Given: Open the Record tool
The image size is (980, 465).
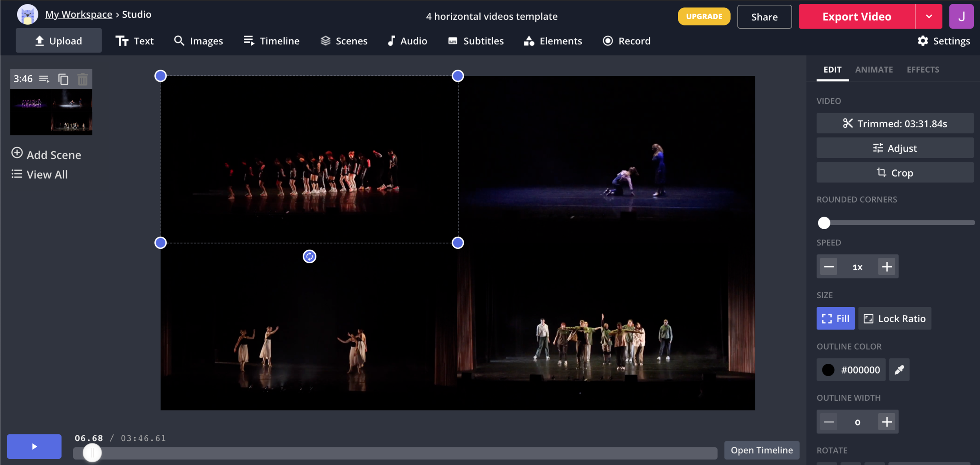Looking at the screenshot, I should (626, 41).
